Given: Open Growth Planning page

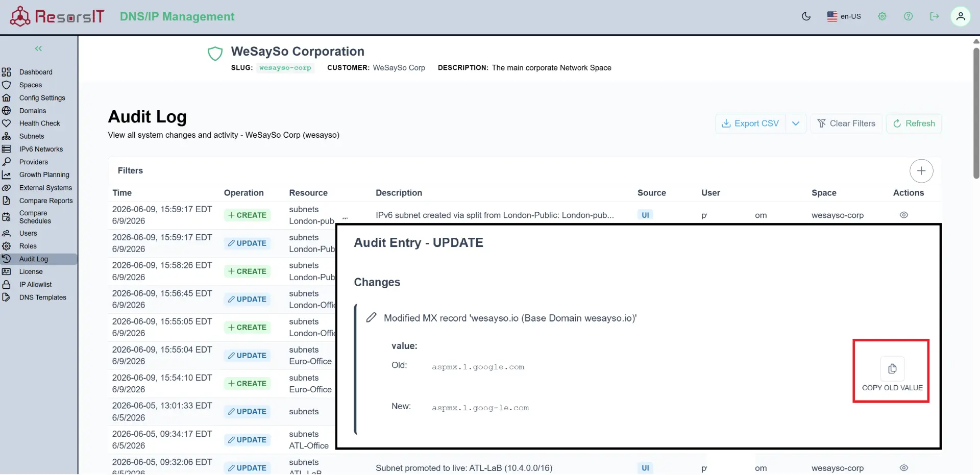Looking at the screenshot, I should pos(44,174).
